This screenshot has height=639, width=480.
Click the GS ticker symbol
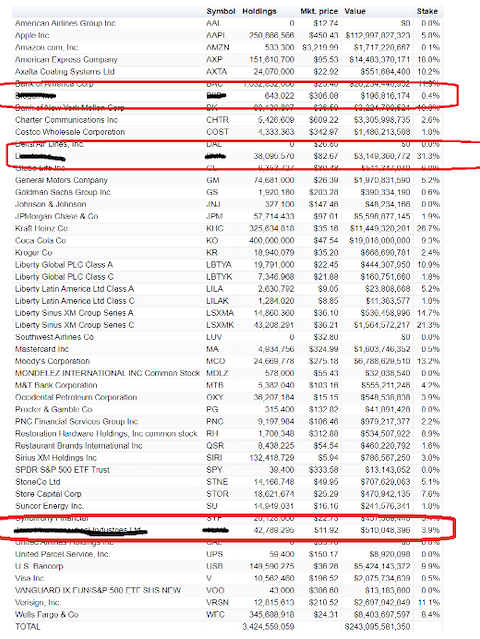point(212,192)
